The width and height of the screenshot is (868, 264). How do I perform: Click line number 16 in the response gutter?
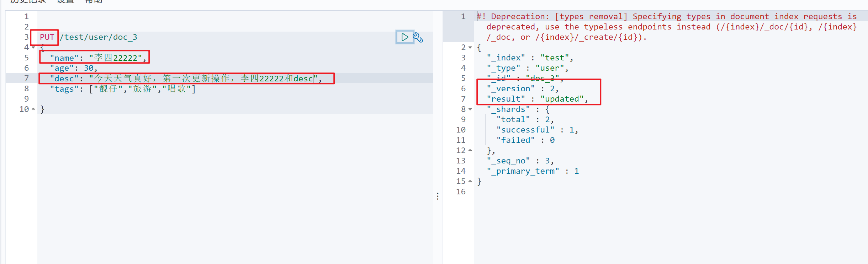pyautogui.click(x=461, y=192)
